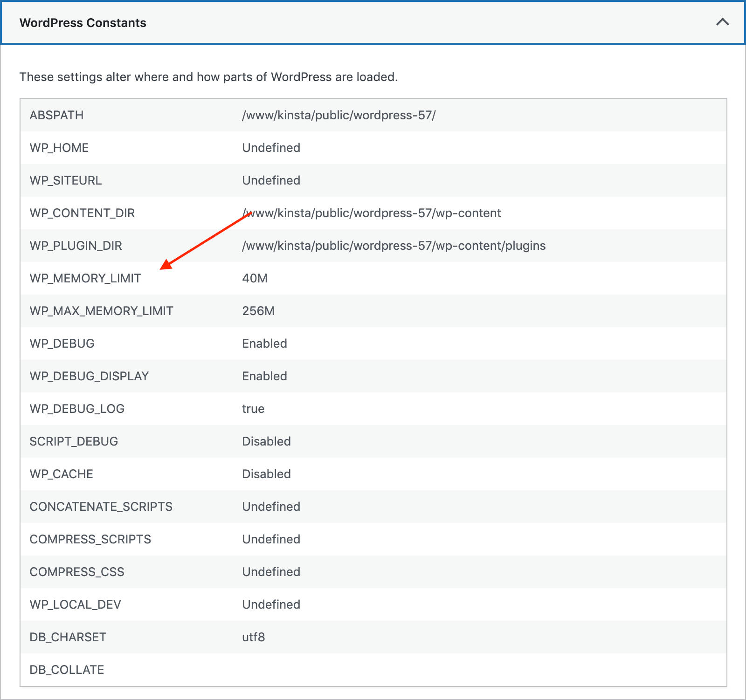
Task: Select the DB_CHARSET utf8 value
Action: [253, 637]
